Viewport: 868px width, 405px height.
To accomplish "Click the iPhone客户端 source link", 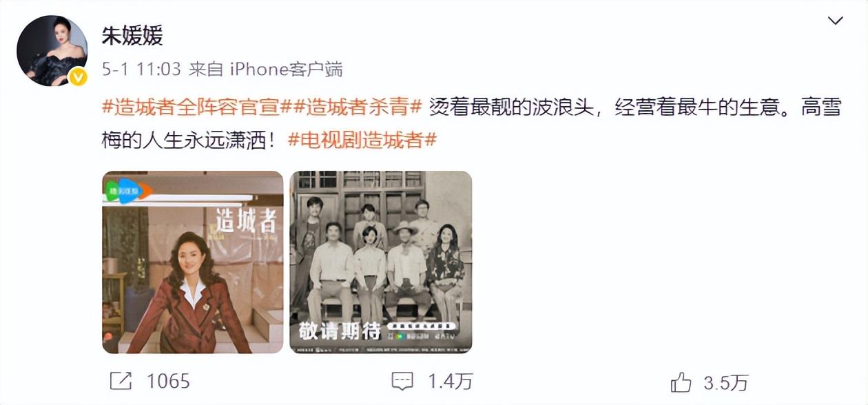I will (x=286, y=70).
